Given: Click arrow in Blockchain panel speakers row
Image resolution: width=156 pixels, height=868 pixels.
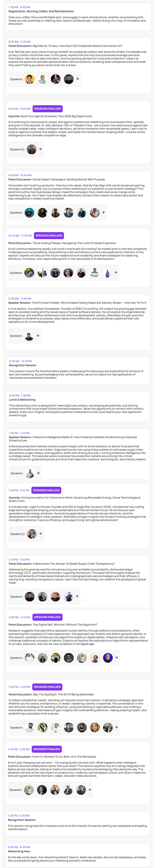Looking at the screenshot, I should tap(77, 596).
